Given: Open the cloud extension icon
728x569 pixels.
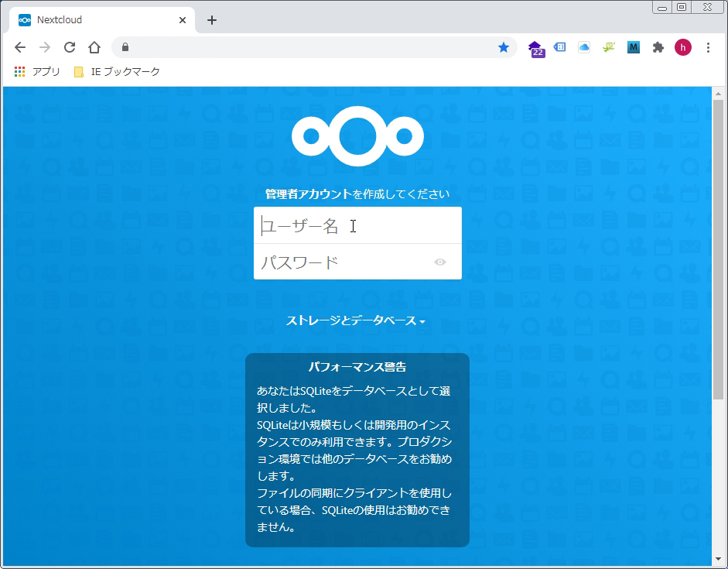Looking at the screenshot, I should 584,47.
